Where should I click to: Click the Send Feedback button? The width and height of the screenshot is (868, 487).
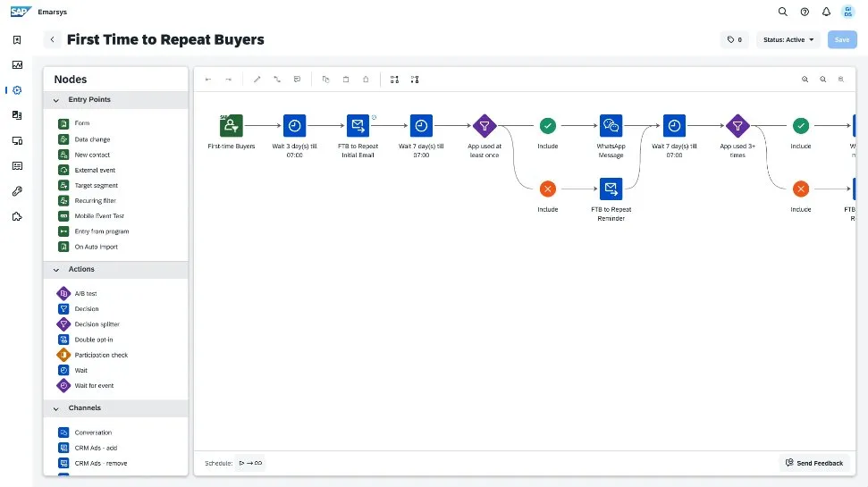pos(813,463)
